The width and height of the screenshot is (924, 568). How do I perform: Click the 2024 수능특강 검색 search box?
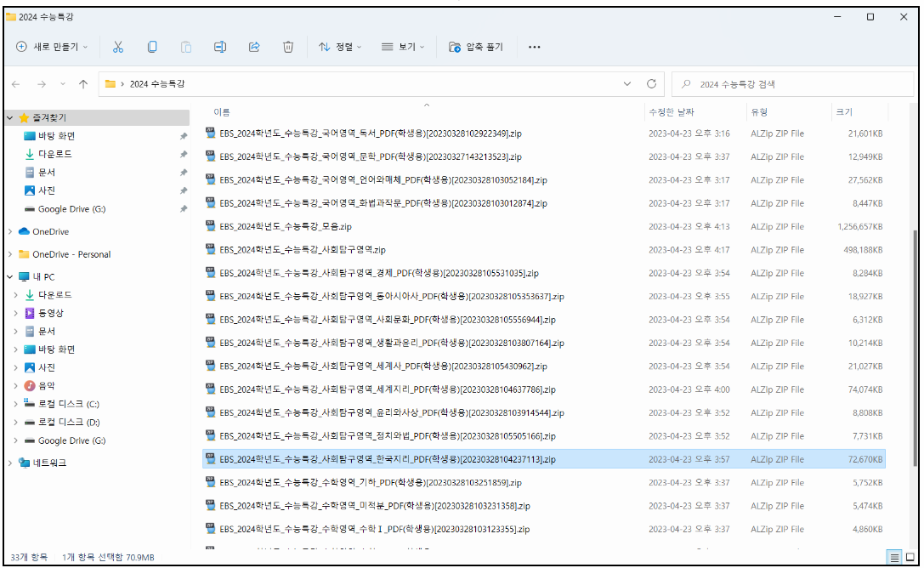[x=792, y=84]
